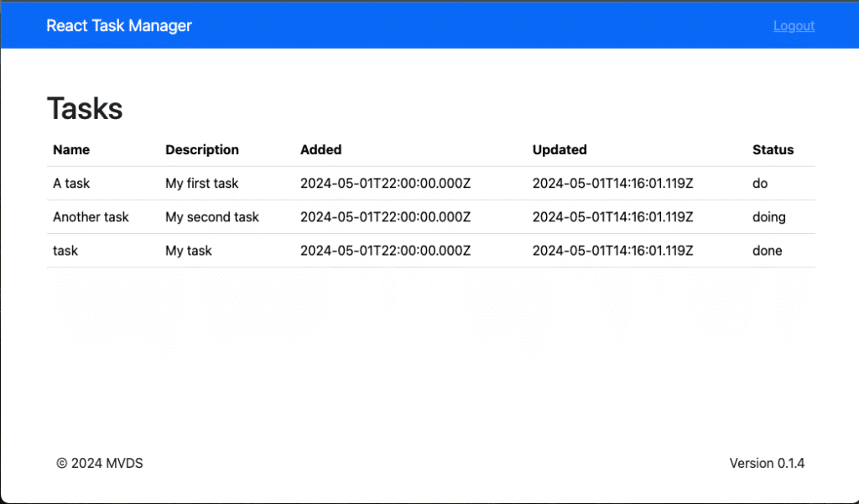Viewport: 859px width, 504px height.
Task: Click the Updated timestamp in the 'Another task' row
Action: pyautogui.click(x=612, y=217)
